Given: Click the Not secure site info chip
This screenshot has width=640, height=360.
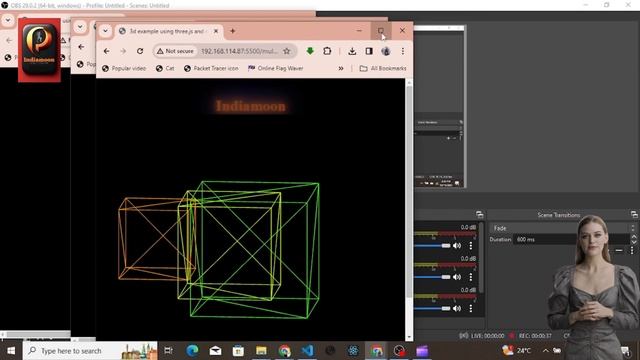Looking at the screenshot, I should pyautogui.click(x=176, y=51).
